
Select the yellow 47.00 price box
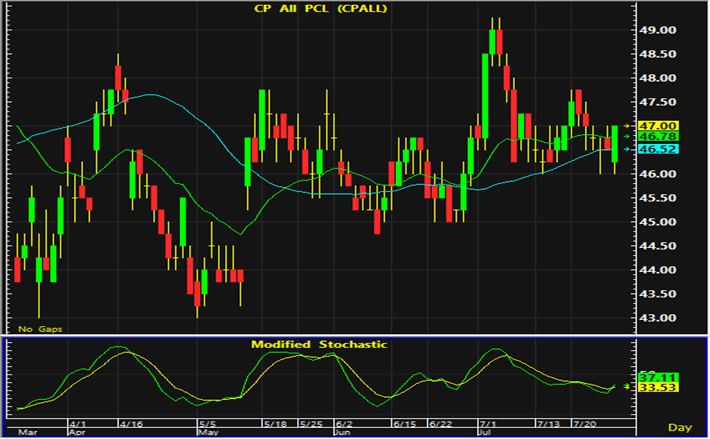pos(658,126)
